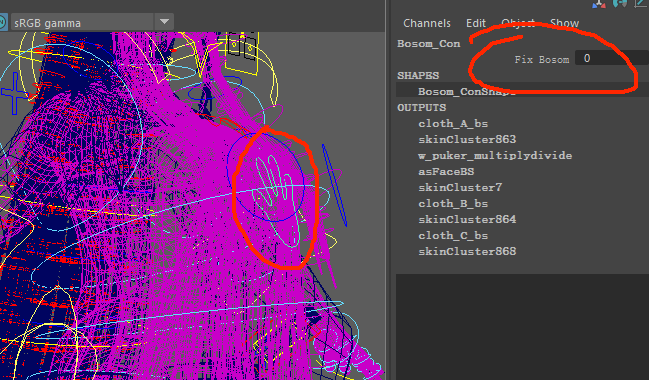Viewport: 649px width, 380px height.
Task: Click the teal line graph icon at top-right corner
Action: coord(641,3)
